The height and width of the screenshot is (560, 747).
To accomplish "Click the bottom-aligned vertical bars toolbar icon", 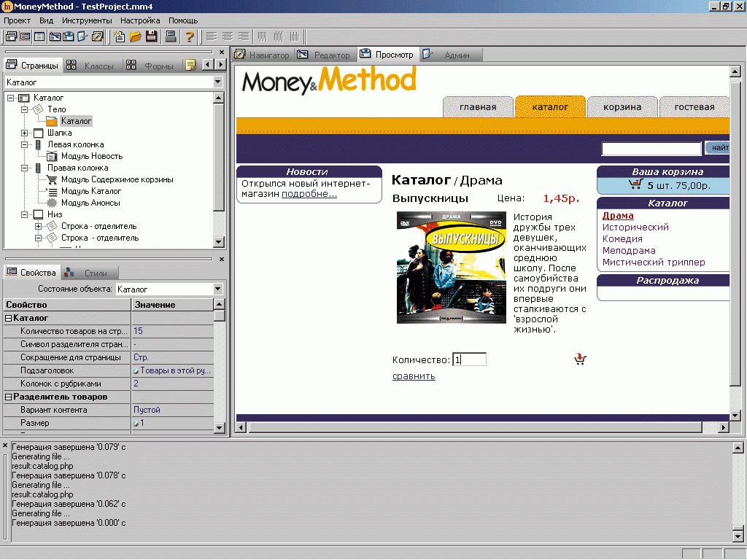I will tap(295, 36).
